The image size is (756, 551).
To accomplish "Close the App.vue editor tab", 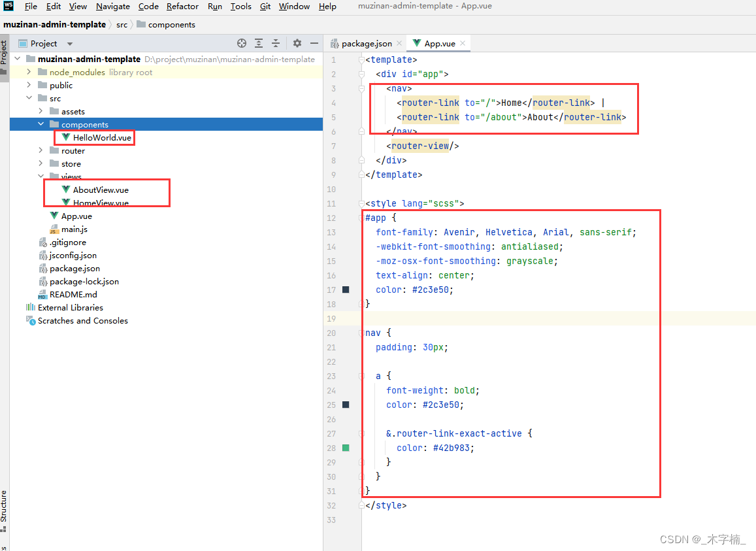I will click(x=463, y=43).
